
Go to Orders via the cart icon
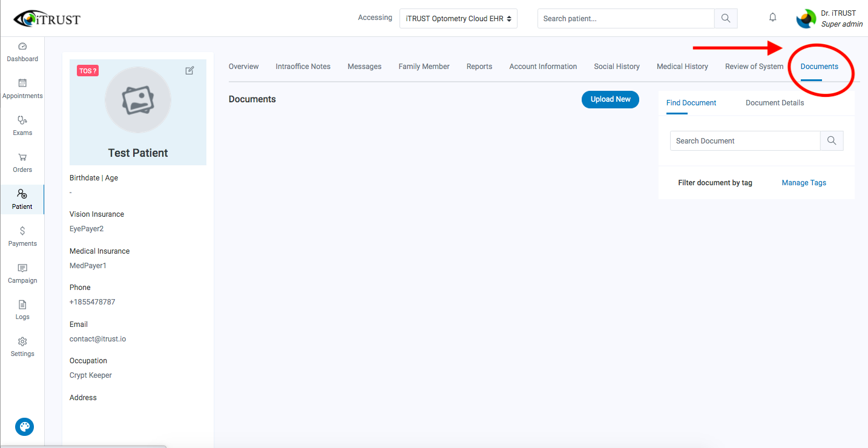22,162
